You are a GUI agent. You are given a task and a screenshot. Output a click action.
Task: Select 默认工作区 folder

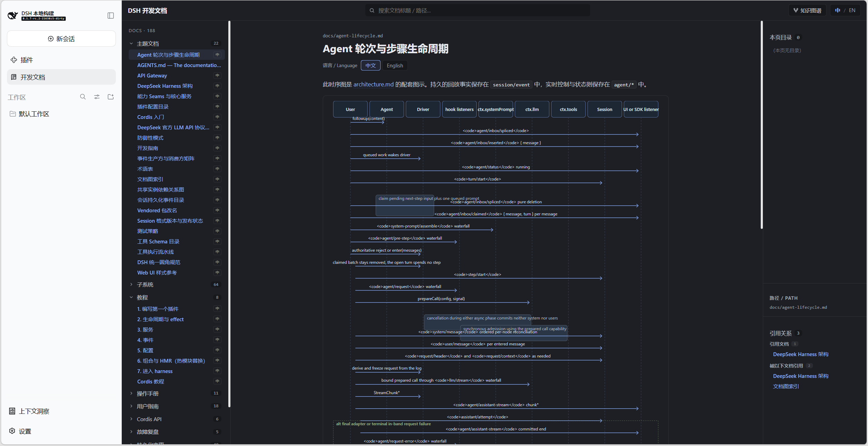point(61,114)
